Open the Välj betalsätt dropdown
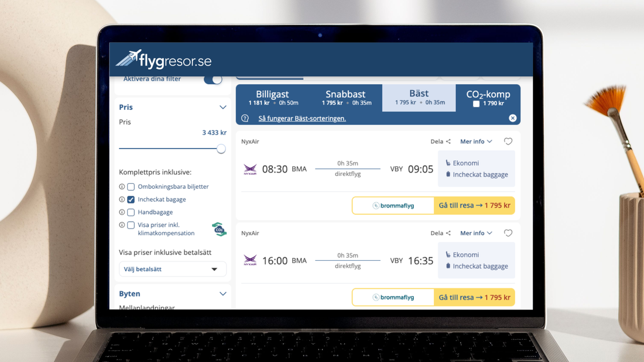 pos(173,269)
